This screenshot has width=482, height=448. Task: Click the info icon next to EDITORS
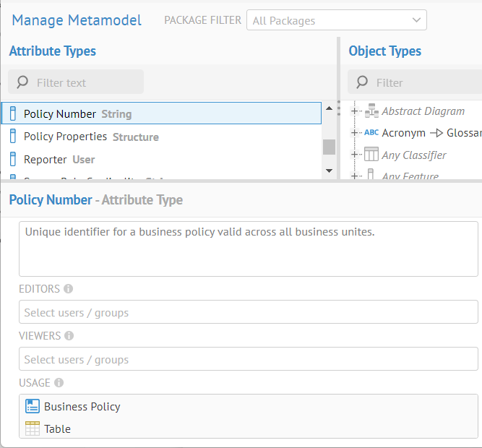click(69, 289)
